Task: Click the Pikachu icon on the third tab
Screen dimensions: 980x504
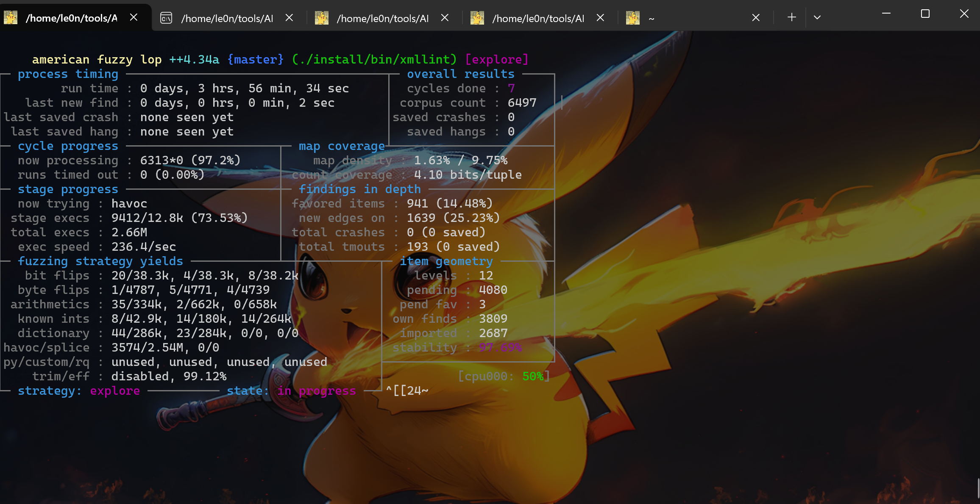Action: [322, 18]
